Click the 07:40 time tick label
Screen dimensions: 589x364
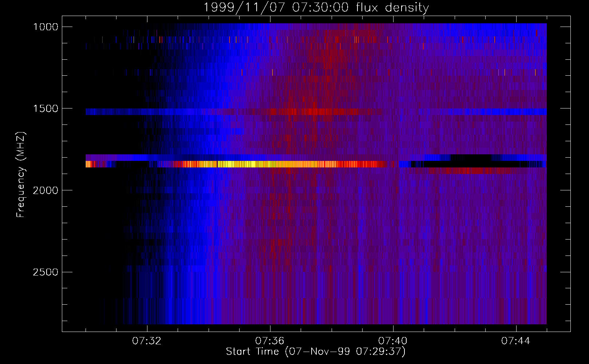(393, 341)
